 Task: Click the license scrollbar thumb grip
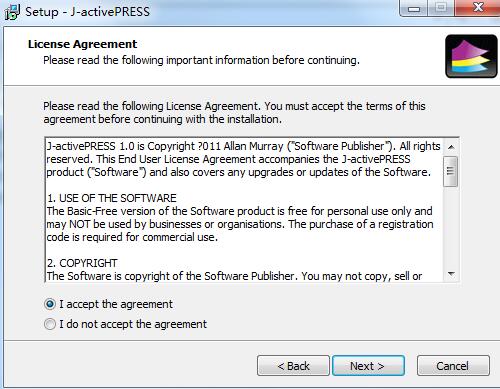point(451,171)
